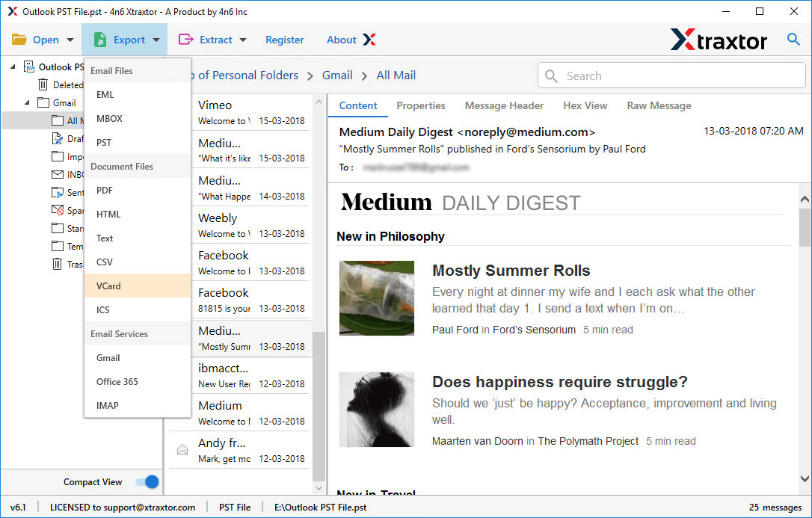
Task: Open the Message Header tab
Action: [x=504, y=105]
